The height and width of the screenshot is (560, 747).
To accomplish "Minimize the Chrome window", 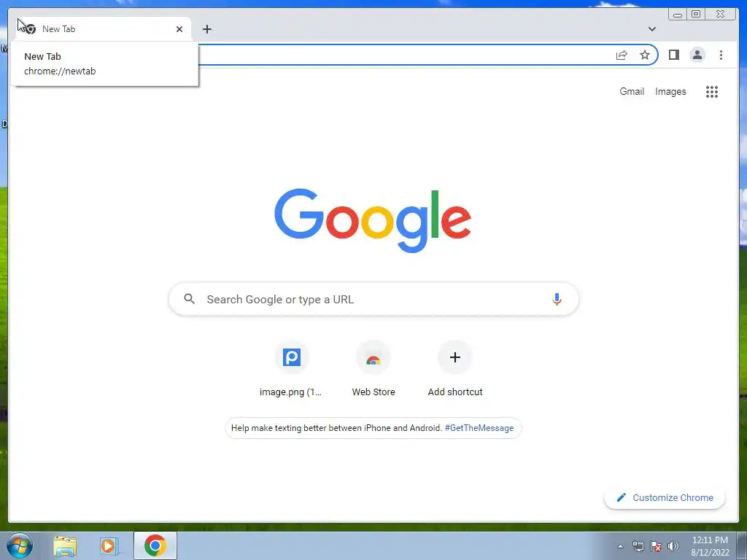I will tap(678, 15).
